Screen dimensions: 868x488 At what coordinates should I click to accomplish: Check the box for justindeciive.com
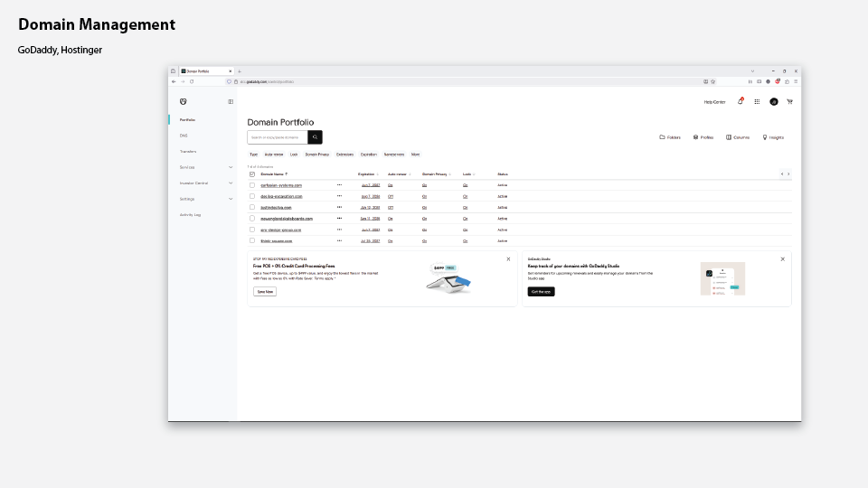252,207
